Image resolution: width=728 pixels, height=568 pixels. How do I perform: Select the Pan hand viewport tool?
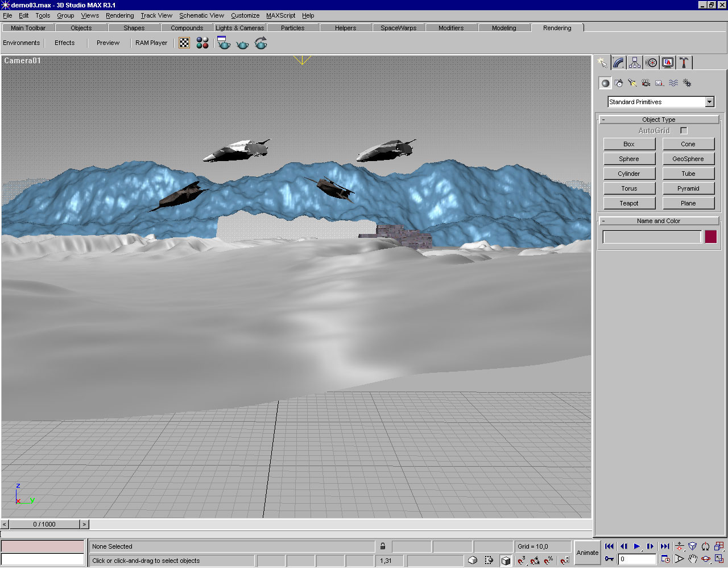pyautogui.click(x=692, y=559)
